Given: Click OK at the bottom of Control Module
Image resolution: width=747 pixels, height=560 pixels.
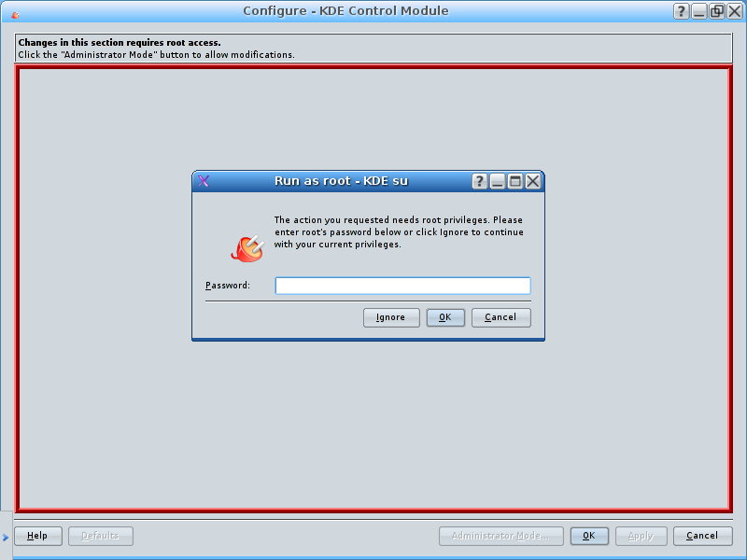Looking at the screenshot, I should (589, 536).
